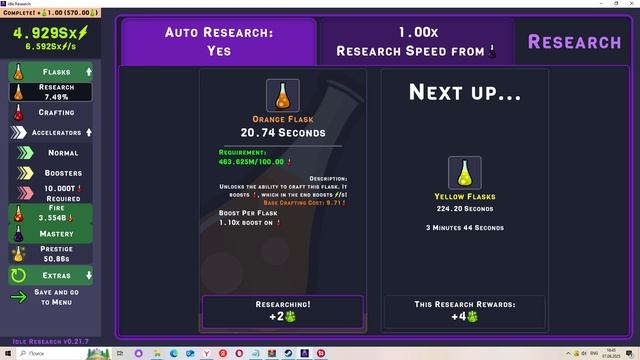Click the red flask icon beside Crafting

[18, 113]
